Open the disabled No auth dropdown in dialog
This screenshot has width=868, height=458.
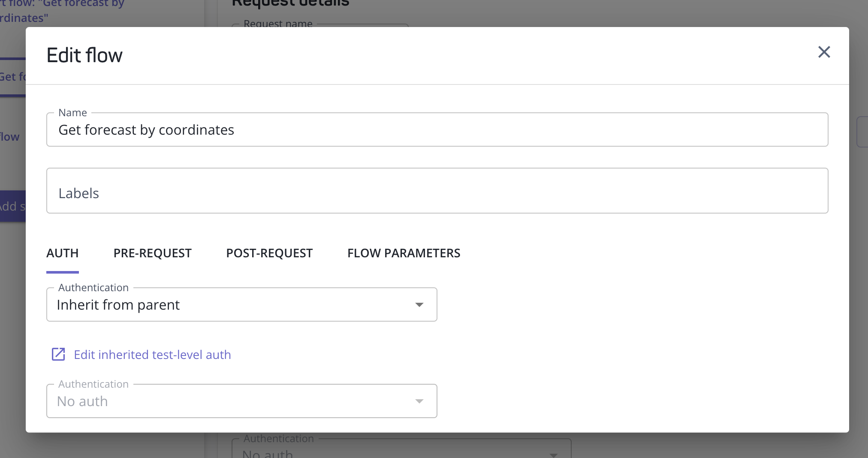coord(241,401)
